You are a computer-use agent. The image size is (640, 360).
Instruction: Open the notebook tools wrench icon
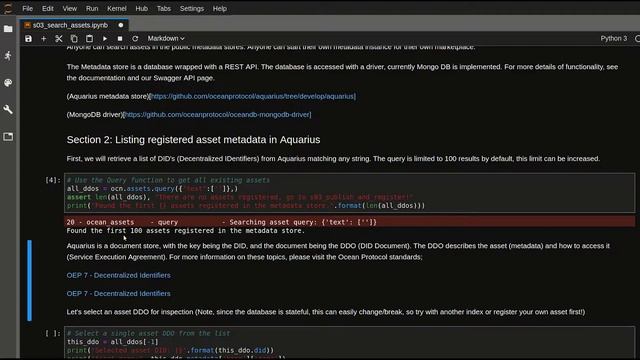(x=8, y=109)
